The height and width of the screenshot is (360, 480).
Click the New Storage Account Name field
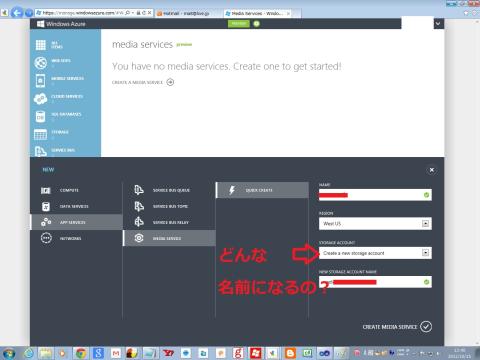(x=375, y=282)
